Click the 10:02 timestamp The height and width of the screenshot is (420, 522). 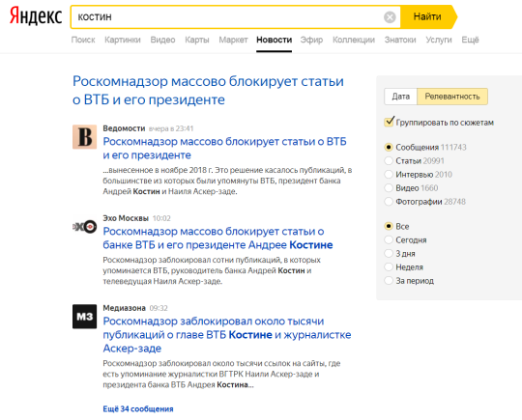(x=161, y=218)
